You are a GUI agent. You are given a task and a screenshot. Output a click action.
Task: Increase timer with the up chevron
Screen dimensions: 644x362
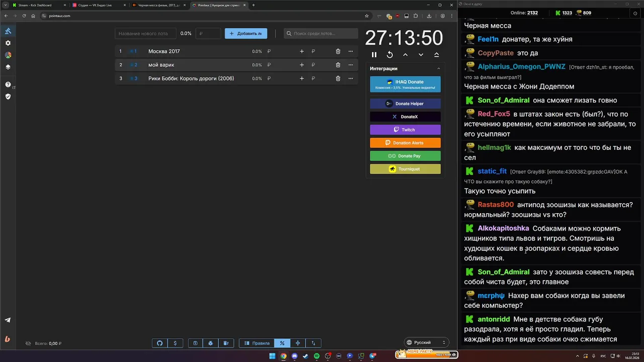405,54
